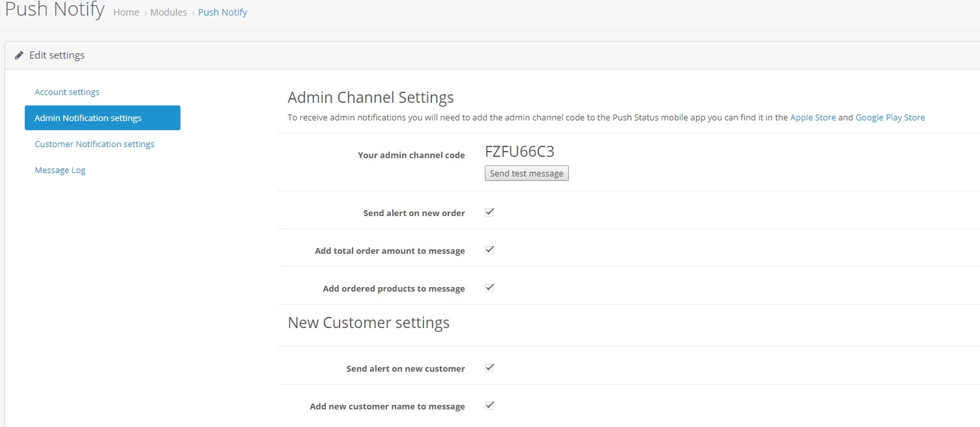This screenshot has height=427, width=980.
Task: Click the Admin Channel Settings heading
Action: pyautogui.click(x=371, y=98)
